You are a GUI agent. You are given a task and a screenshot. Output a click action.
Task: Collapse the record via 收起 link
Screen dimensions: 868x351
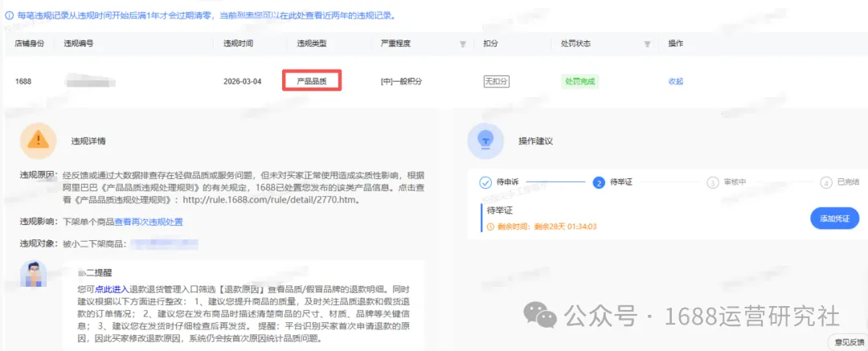(x=675, y=81)
